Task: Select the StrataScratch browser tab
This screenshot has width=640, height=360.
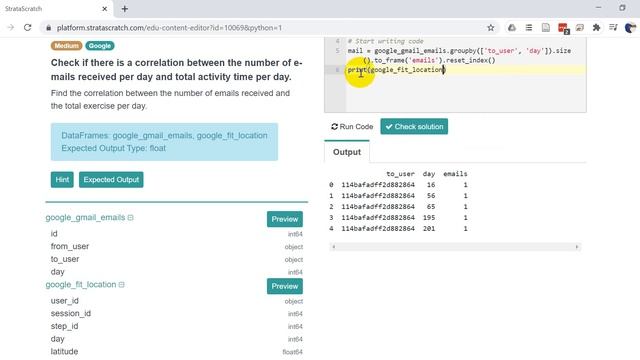Action: point(55,9)
